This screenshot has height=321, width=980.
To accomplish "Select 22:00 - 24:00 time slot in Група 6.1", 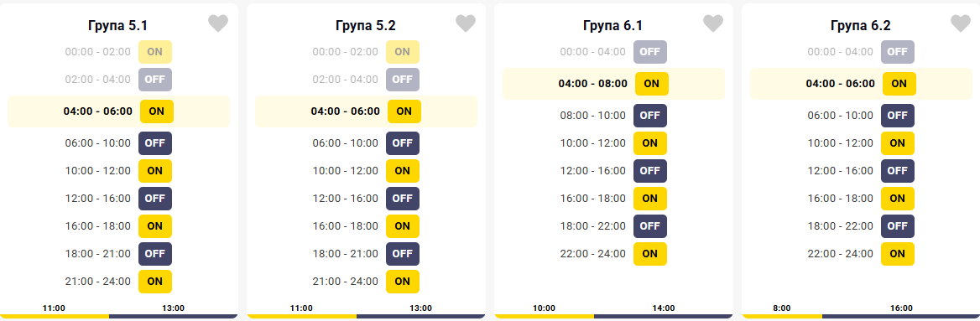I will (x=593, y=254).
